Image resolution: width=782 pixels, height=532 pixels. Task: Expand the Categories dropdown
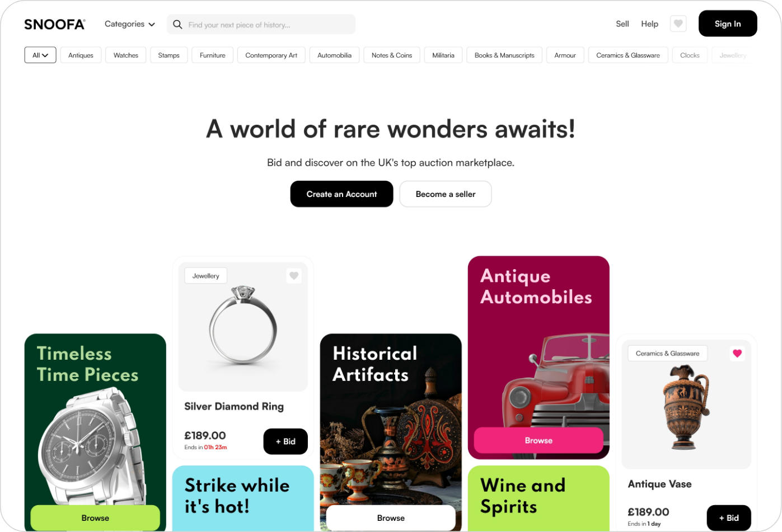(130, 24)
